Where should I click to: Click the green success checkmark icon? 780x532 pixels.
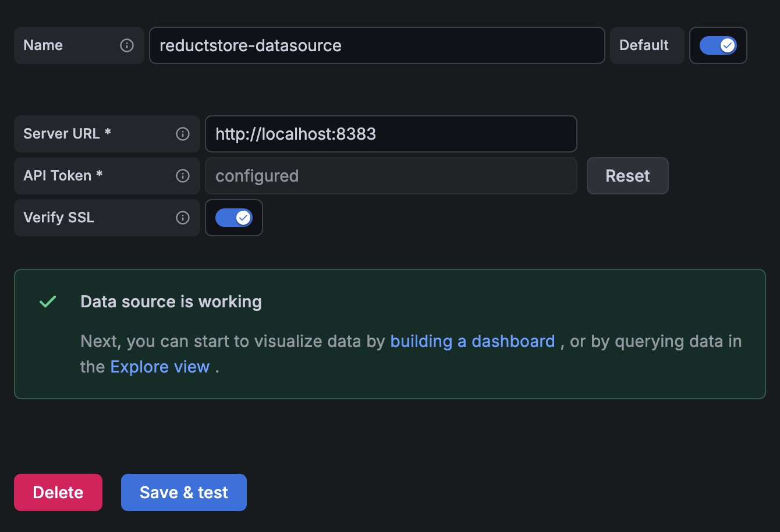tap(48, 302)
